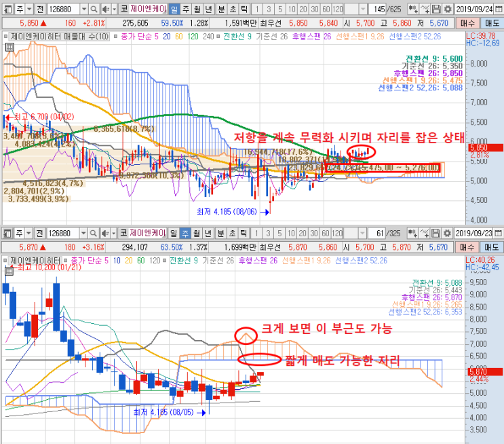Add indicator line icon in top toolbar
504x444 pixels.
[425, 9]
